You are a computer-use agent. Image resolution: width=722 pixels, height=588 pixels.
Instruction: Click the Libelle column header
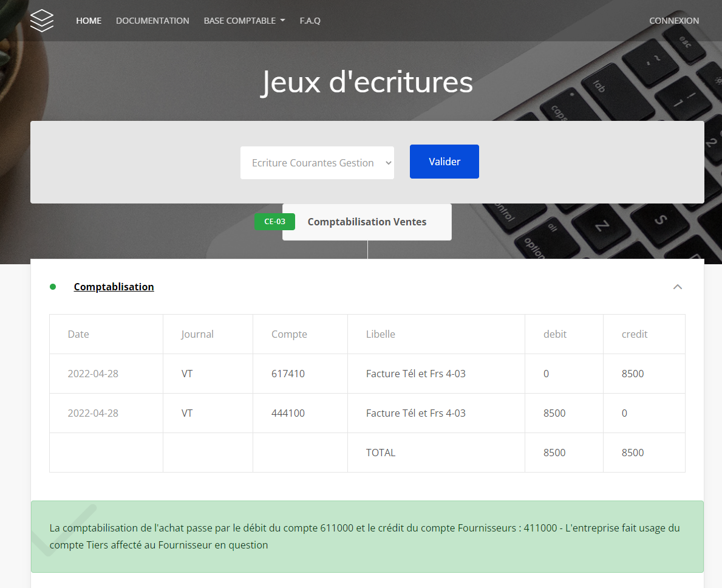(381, 334)
